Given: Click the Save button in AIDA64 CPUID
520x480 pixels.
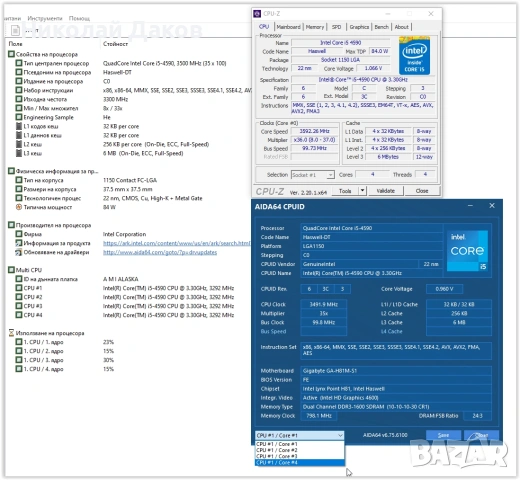Looking at the screenshot, I should (x=443, y=435).
